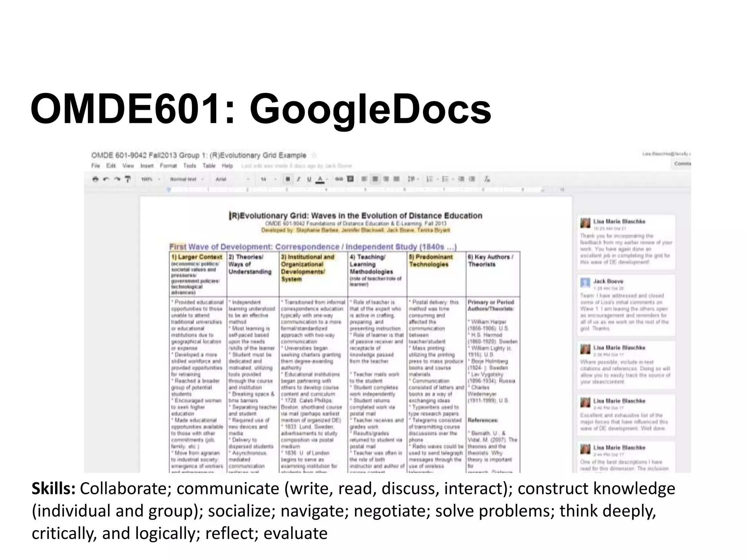The image size is (747, 560).
Task: Open the bulleted list options arrow
Action: [x=453, y=179]
